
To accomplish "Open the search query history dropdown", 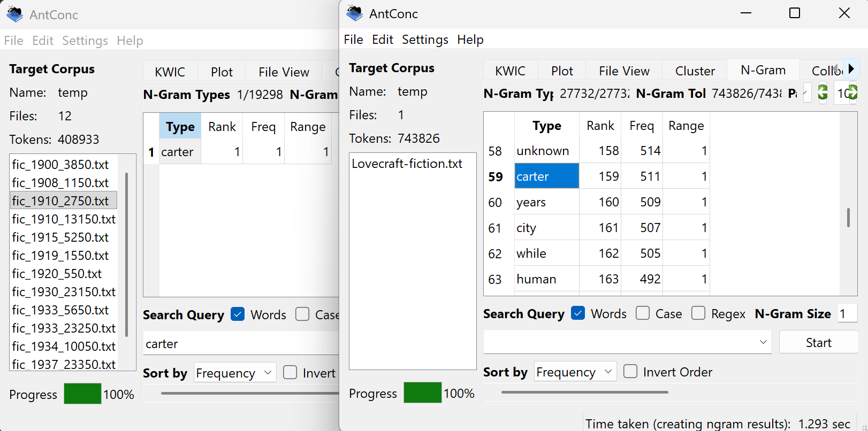I will (763, 342).
